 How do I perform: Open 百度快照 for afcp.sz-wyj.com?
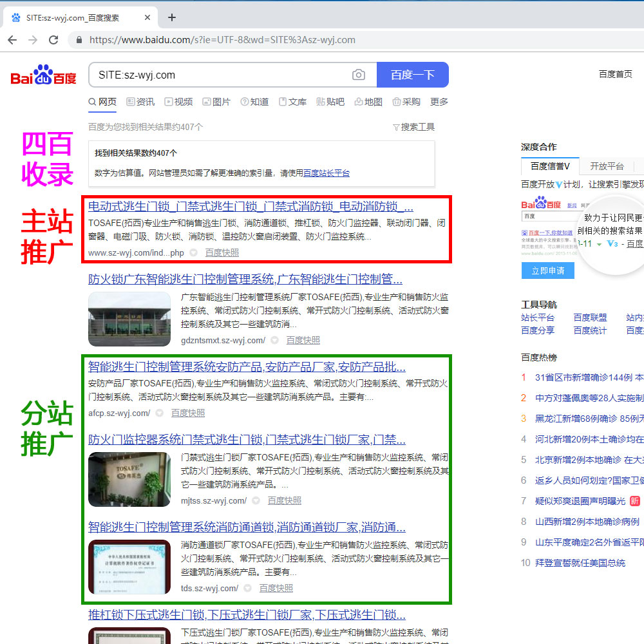click(187, 413)
